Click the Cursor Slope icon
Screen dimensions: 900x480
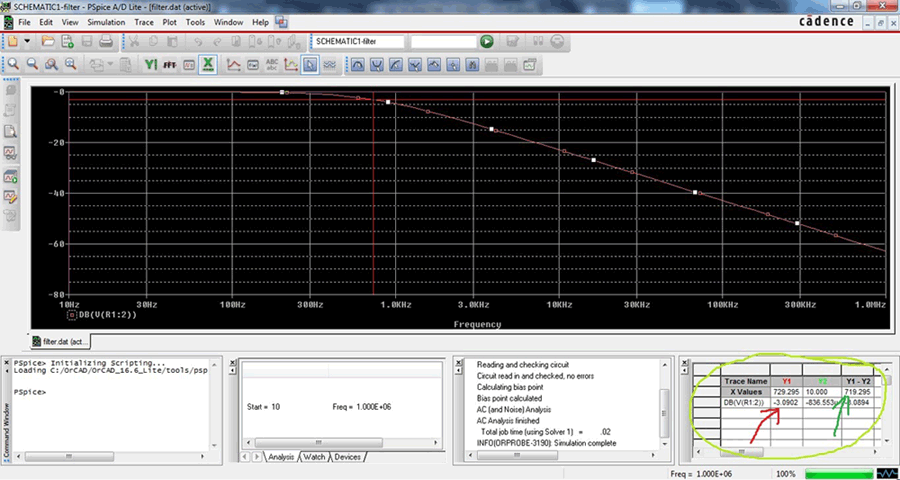[395, 65]
